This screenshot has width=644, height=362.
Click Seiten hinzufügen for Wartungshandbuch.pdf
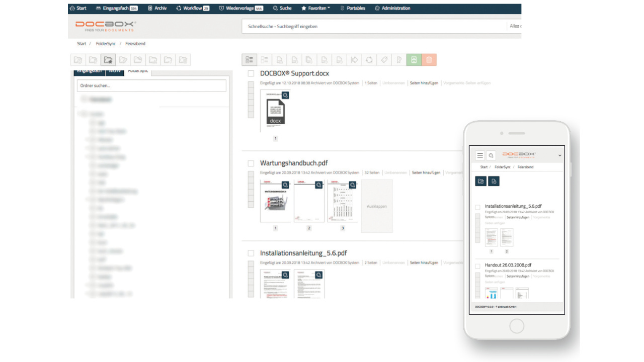pos(426,173)
